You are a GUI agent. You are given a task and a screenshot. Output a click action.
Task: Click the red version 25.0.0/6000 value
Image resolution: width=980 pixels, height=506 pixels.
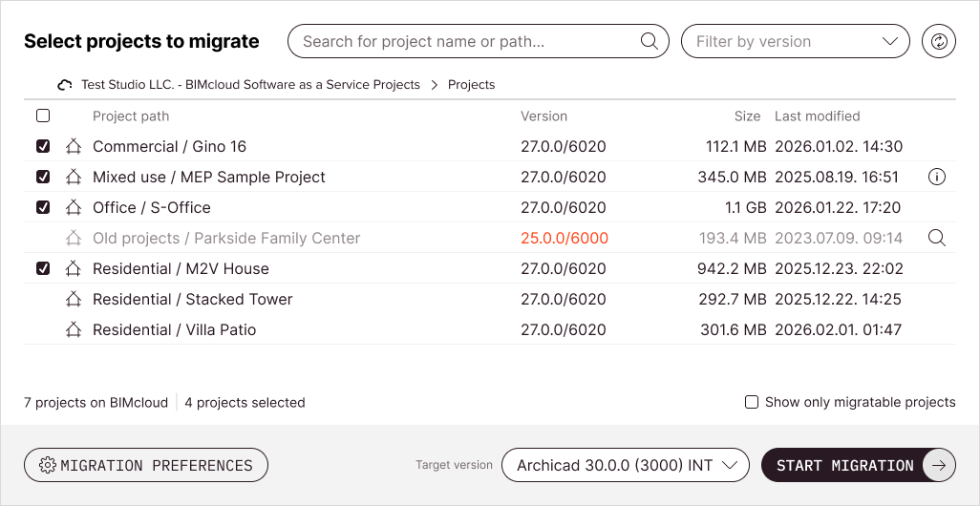(x=565, y=238)
